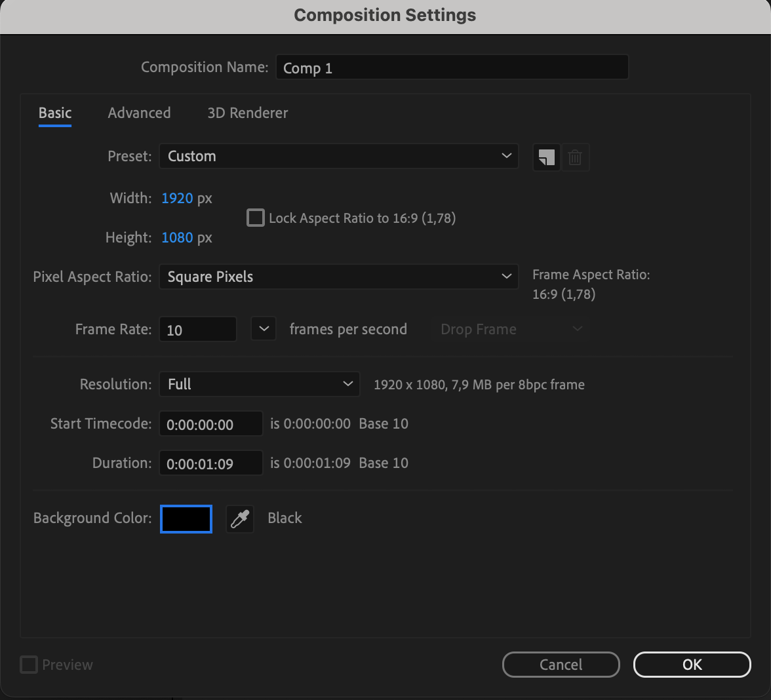
Task: Open the Preset dropdown showing Custom
Action: coord(338,156)
